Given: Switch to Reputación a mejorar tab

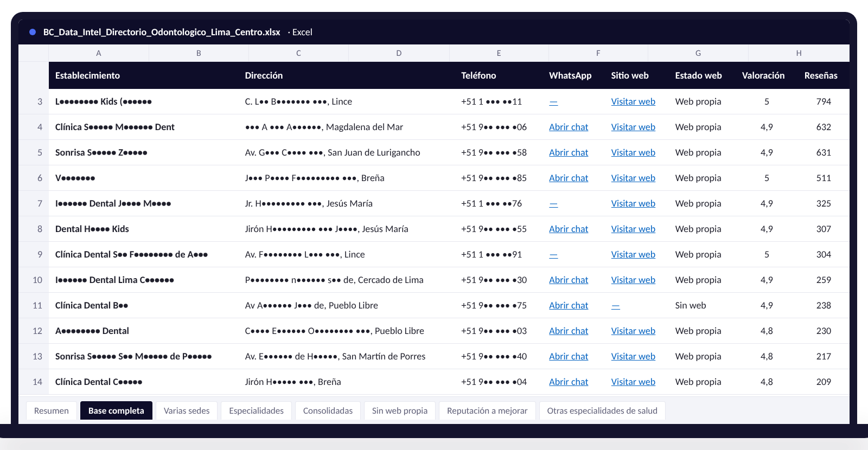Looking at the screenshot, I should click(487, 410).
